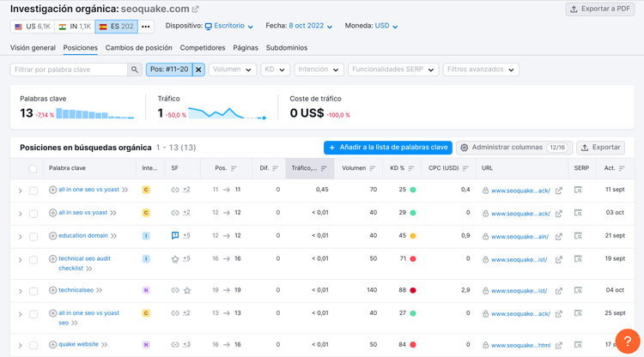Open Administrar columnas settings

click(x=514, y=148)
